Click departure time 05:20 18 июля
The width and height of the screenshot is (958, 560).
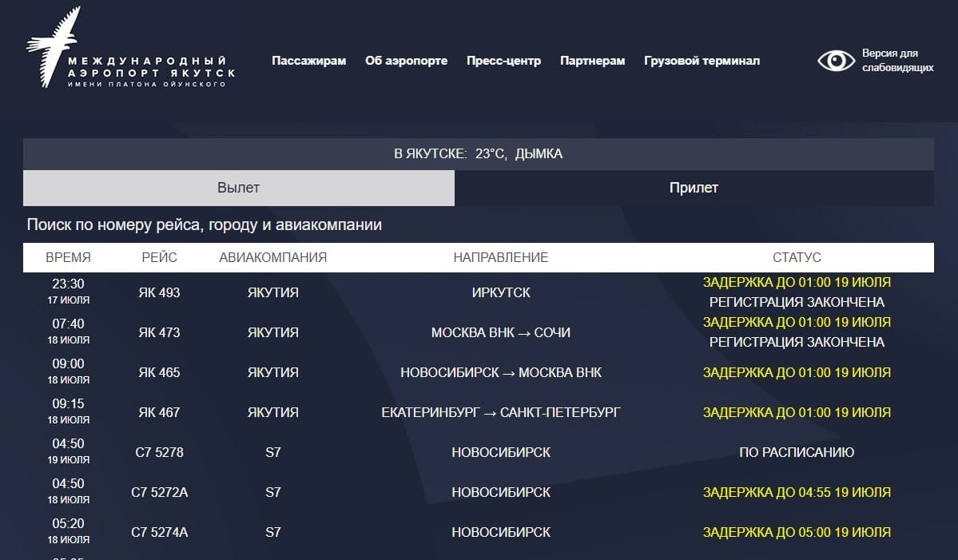click(x=69, y=531)
